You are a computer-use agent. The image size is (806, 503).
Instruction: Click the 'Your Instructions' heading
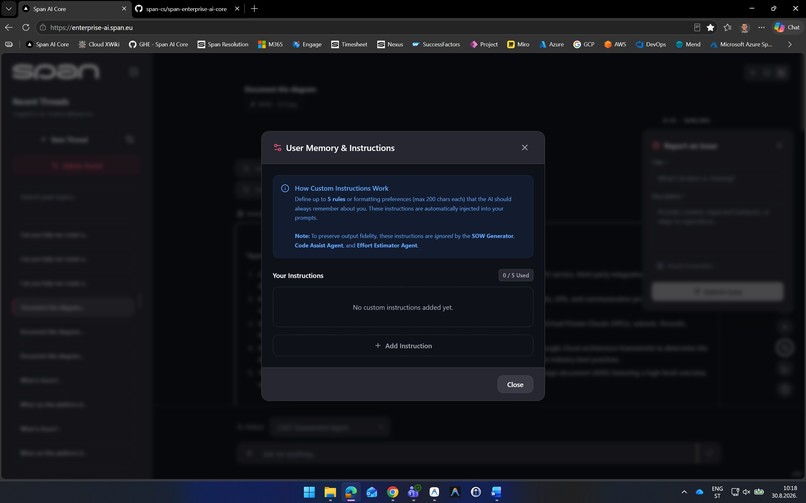coord(298,275)
